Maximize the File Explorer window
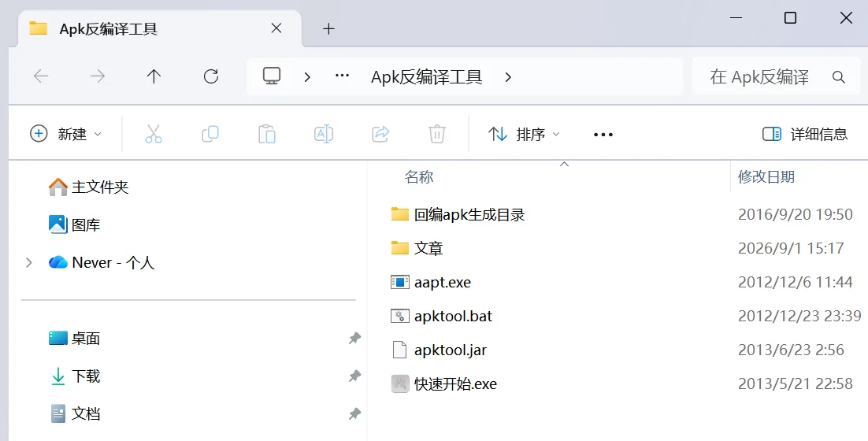The image size is (868, 441). [791, 17]
